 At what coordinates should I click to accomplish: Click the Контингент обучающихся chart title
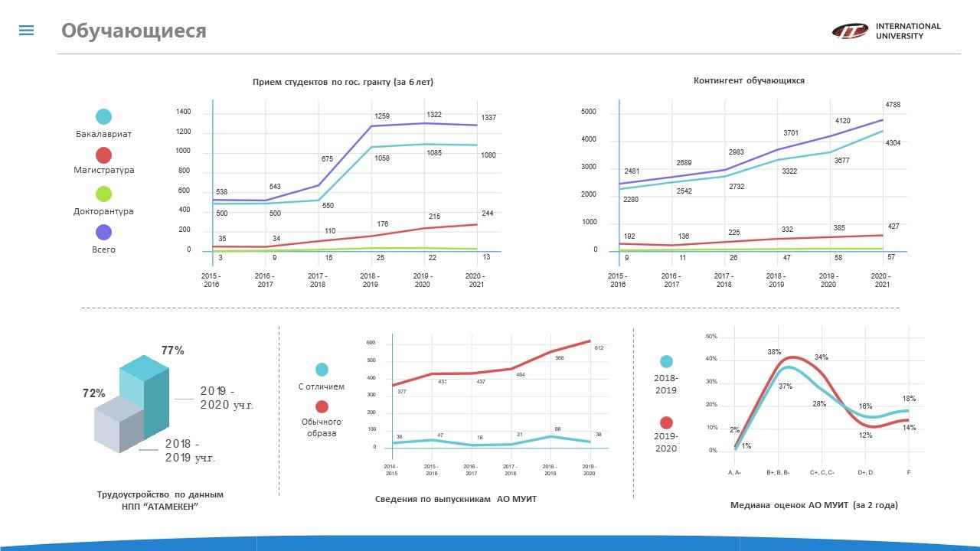click(749, 80)
